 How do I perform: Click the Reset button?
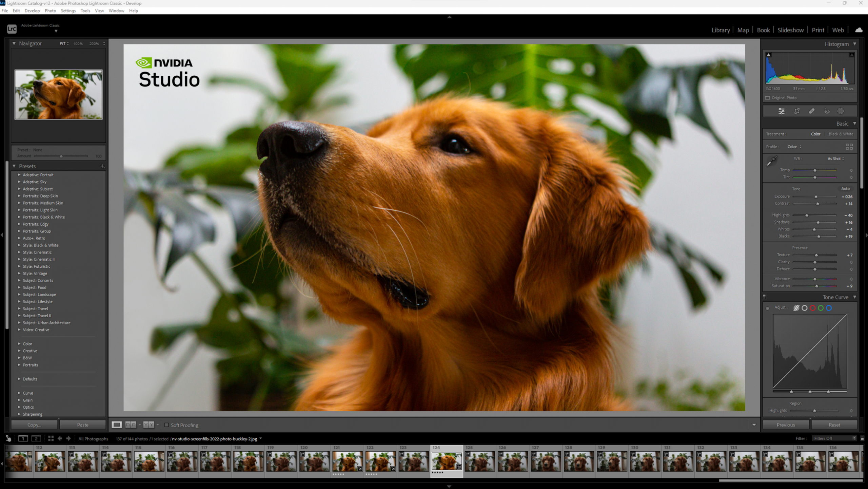click(834, 425)
